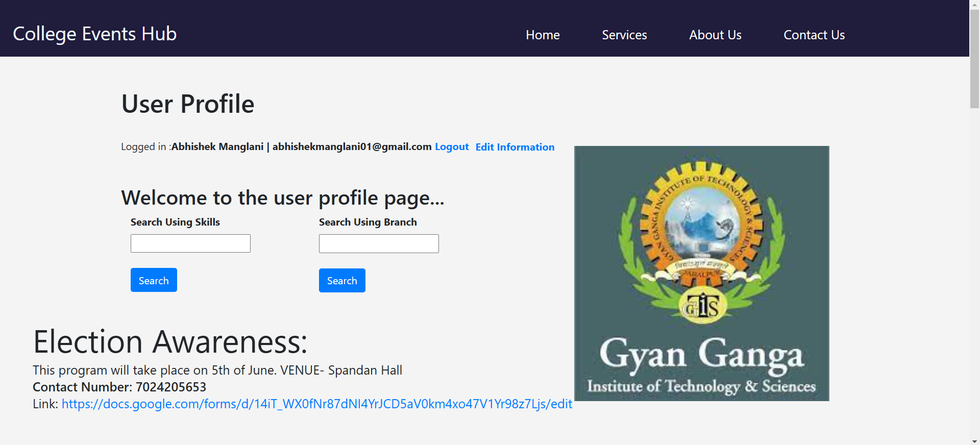The height and width of the screenshot is (445, 980).
Task: Open the Google Forms election link
Action: click(317, 404)
